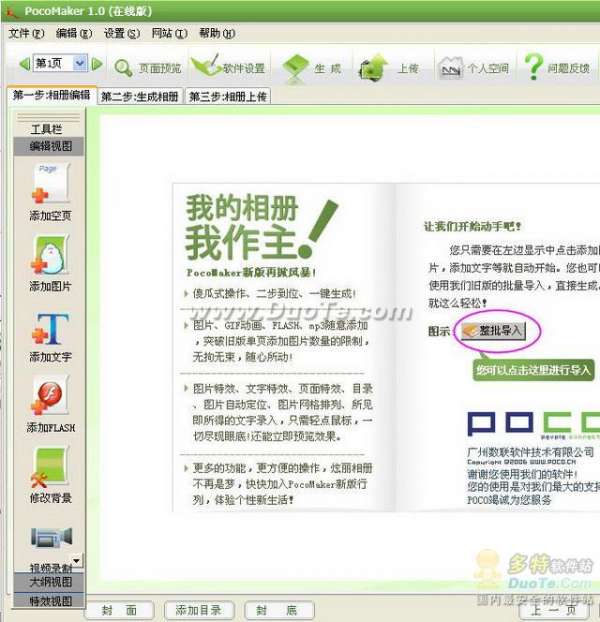Screen dimensions: 600x622
Task: Open 软件设置 toolbar icon
Action: pos(206,66)
